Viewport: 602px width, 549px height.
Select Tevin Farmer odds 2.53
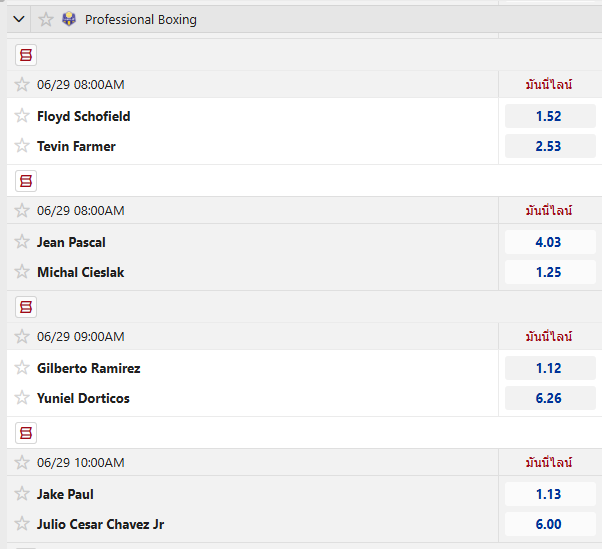tap(550, 146)
